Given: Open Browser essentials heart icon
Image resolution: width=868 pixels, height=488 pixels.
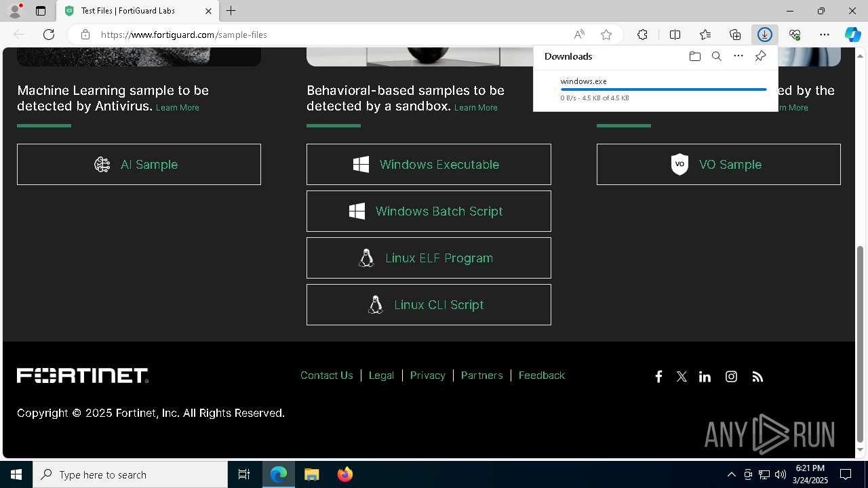Looking at the screenshot, I should coord(795,35).
